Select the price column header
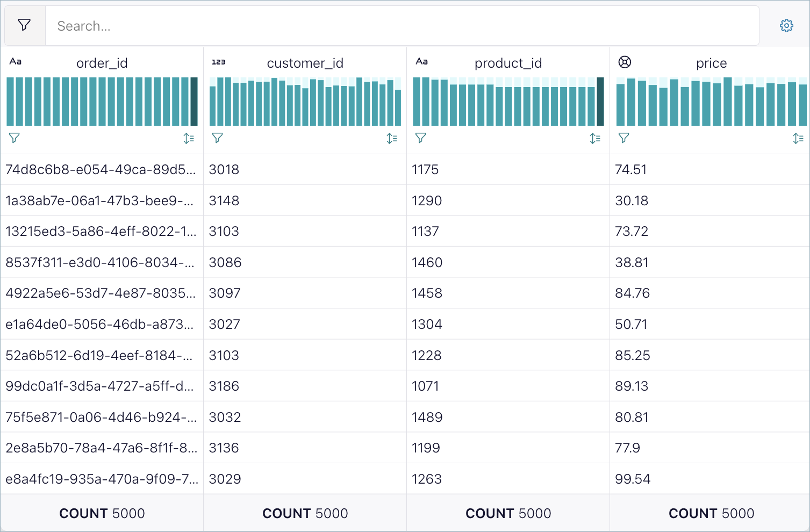Image resolution: width=810 pixels, height=532 pixels. (711, 63)
